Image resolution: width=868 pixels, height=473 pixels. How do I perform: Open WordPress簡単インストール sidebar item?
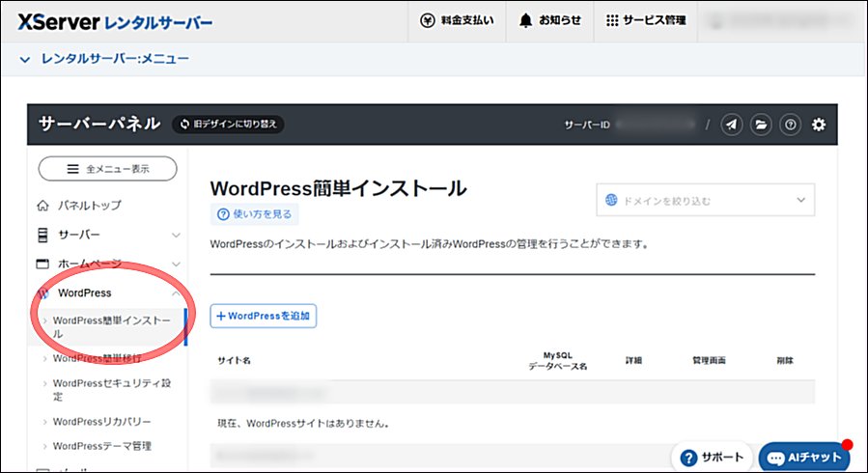(111, 327)
